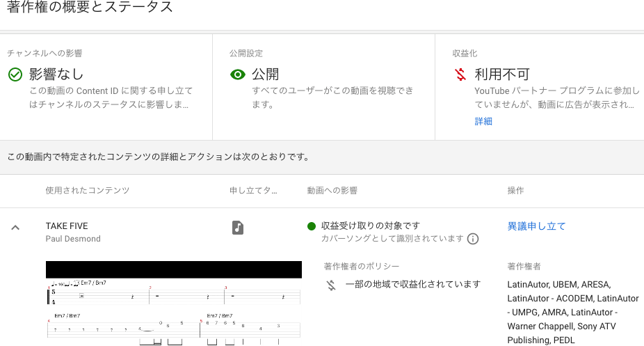Click the 利用不可 monetization heading
The height and width of the screenshot is (346, 644).
click(x=502, y=74)
